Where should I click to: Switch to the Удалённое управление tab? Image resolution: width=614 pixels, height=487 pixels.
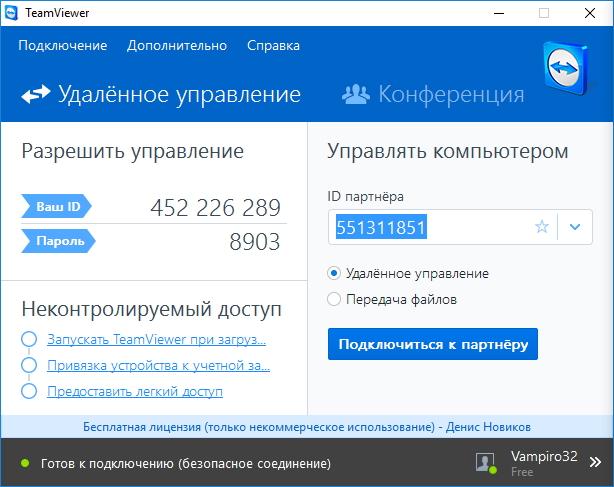[161, 95]
